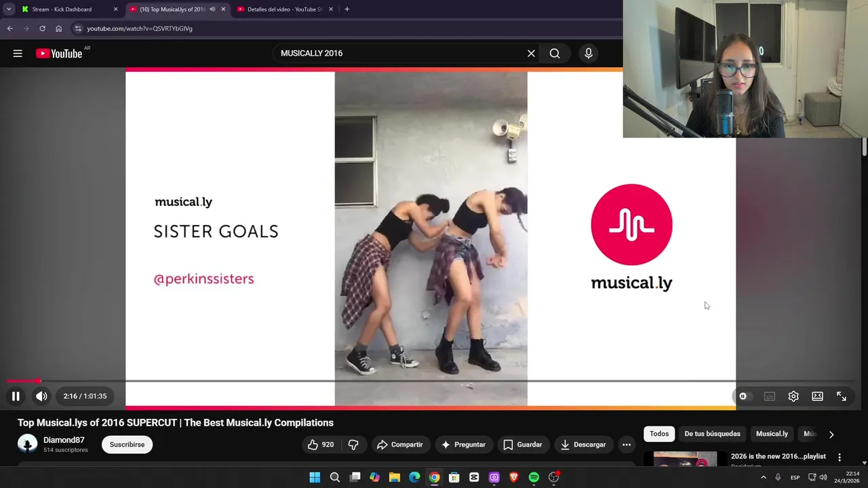Switch to Detalles del video tab

point(284,9)
